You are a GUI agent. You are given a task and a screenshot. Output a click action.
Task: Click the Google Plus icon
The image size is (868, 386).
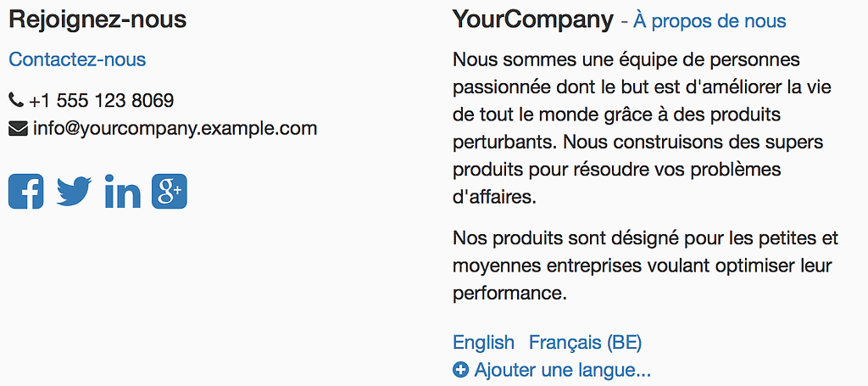pos(170,191)
